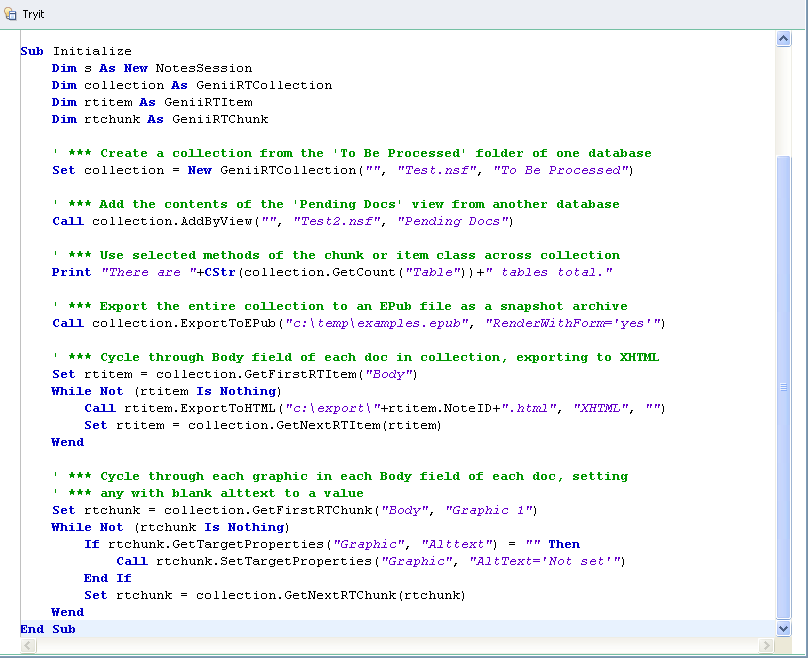Place cursor on the End If line
The image size is (808, 658).
108,578
